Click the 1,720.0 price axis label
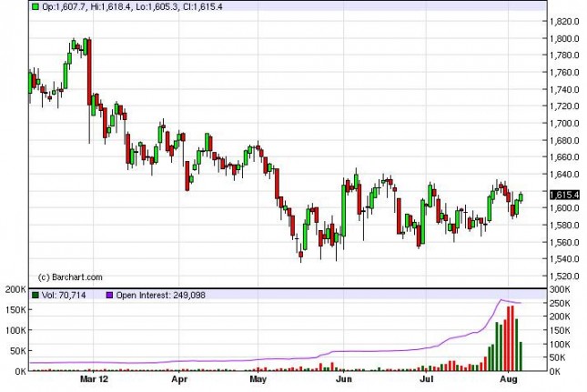Screen dimensions: 587x392 pyautogui.click(x=564, y=106)
